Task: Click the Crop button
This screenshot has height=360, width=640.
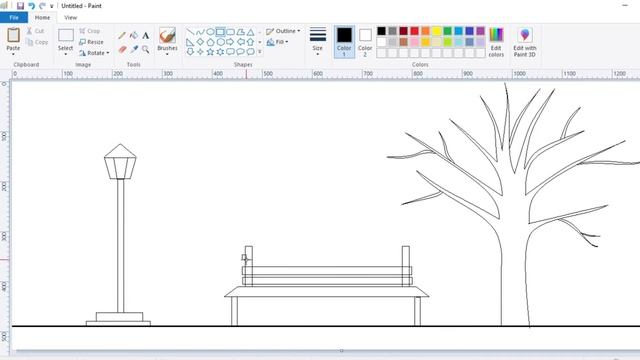Action: tap(90, 31)
